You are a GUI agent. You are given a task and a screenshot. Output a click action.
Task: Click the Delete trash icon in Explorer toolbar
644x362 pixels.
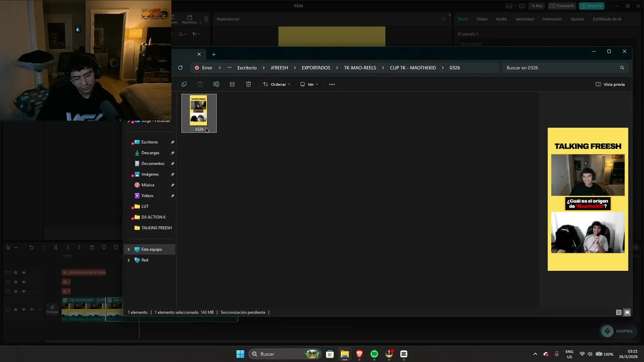pyautogui.click(x=249, y=84)
